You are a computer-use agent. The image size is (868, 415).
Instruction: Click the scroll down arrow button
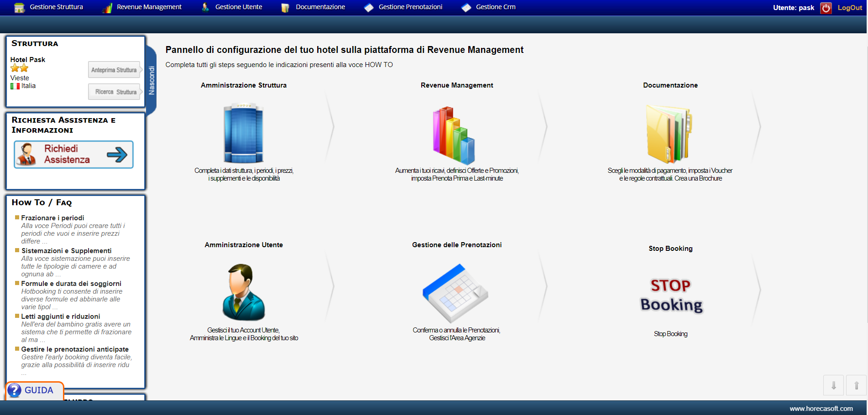(833, 385)
